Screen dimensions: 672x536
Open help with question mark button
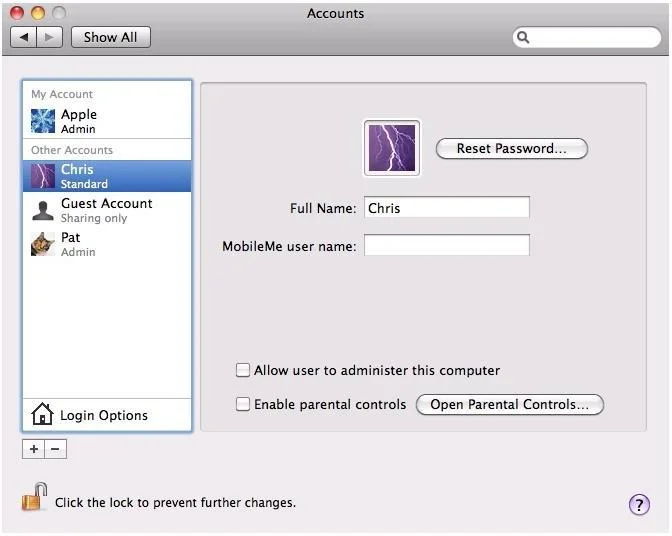click(x=639, y=505)
